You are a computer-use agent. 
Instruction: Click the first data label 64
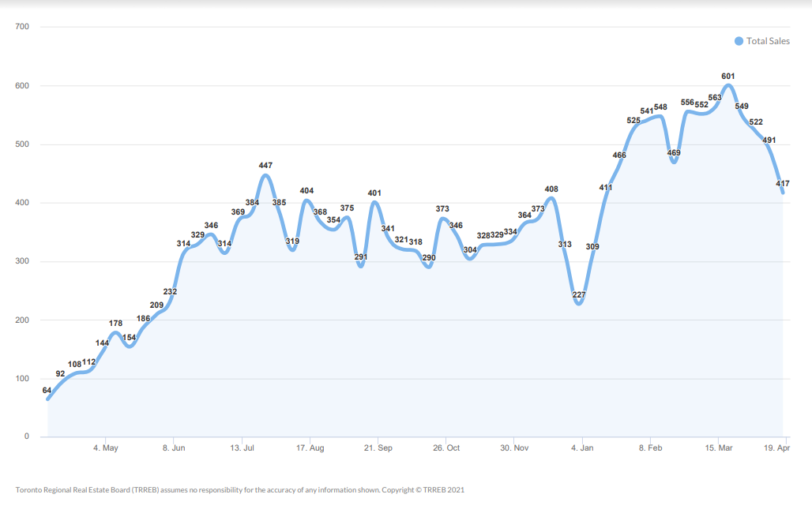[47, 391]
